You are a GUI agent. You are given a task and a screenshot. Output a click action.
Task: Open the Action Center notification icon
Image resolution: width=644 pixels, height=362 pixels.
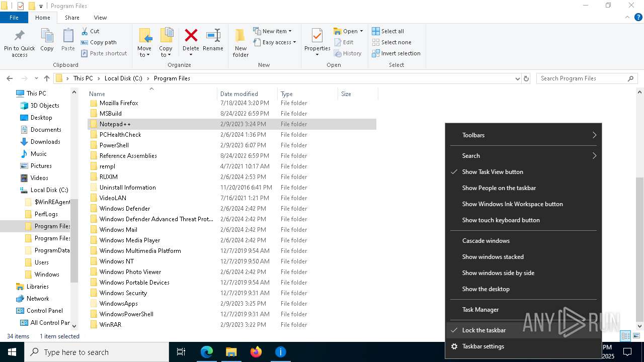tap(627, 352)
